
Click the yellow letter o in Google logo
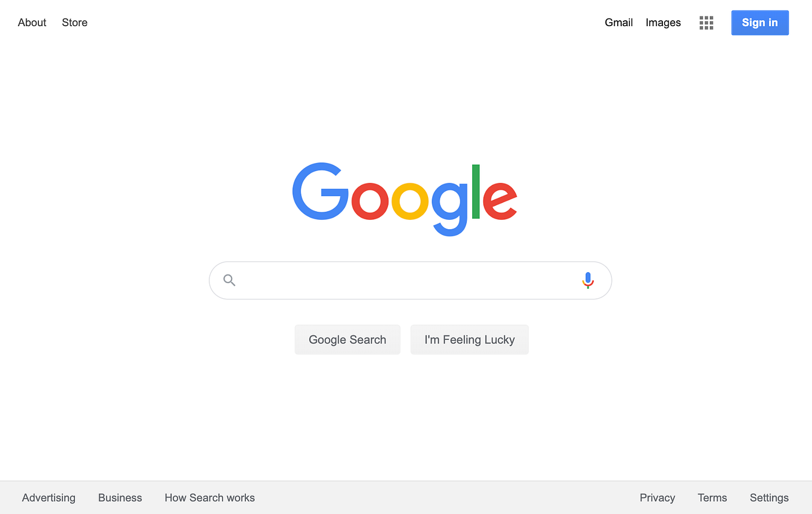click(410, 201)
